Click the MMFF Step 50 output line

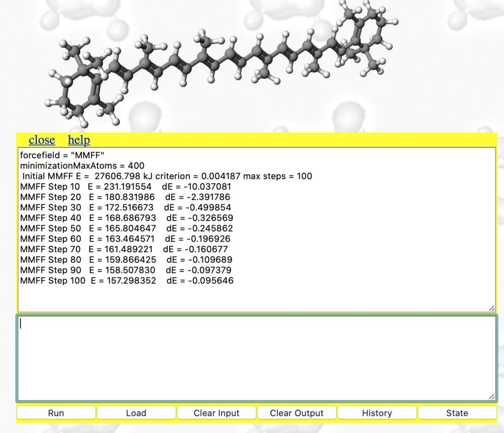point(126,229)
